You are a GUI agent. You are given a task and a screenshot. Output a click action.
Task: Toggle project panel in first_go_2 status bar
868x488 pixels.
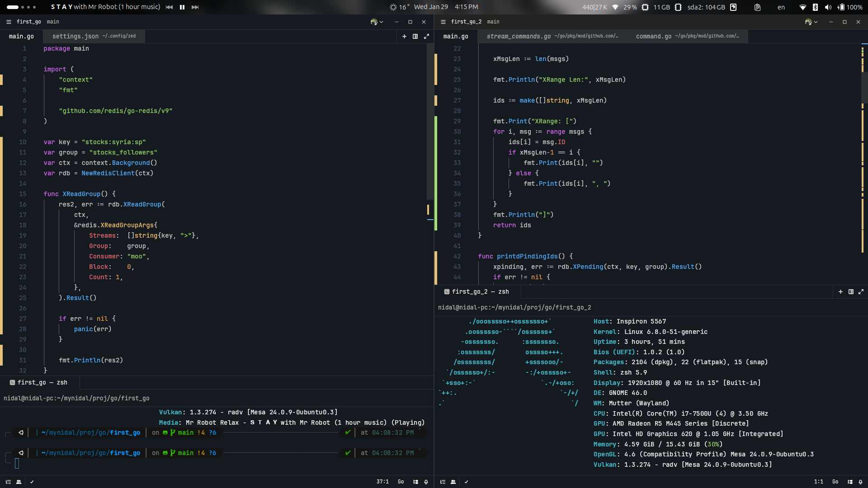pos(443,482)
